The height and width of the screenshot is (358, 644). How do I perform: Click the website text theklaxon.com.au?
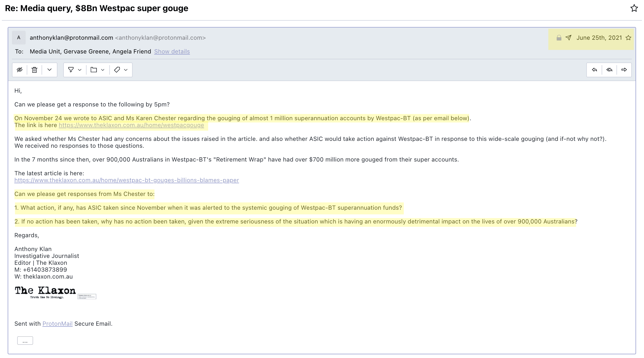(x=48, y=277)
